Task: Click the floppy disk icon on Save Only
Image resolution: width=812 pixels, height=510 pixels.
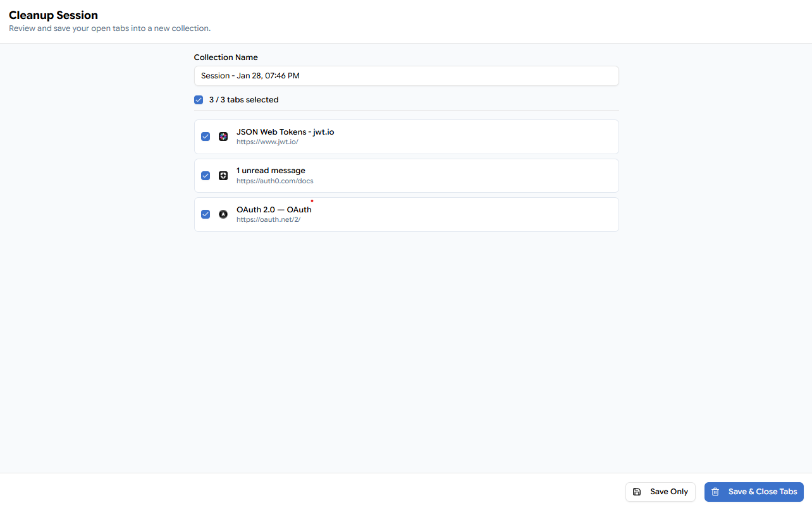Action: coord(637,492)
